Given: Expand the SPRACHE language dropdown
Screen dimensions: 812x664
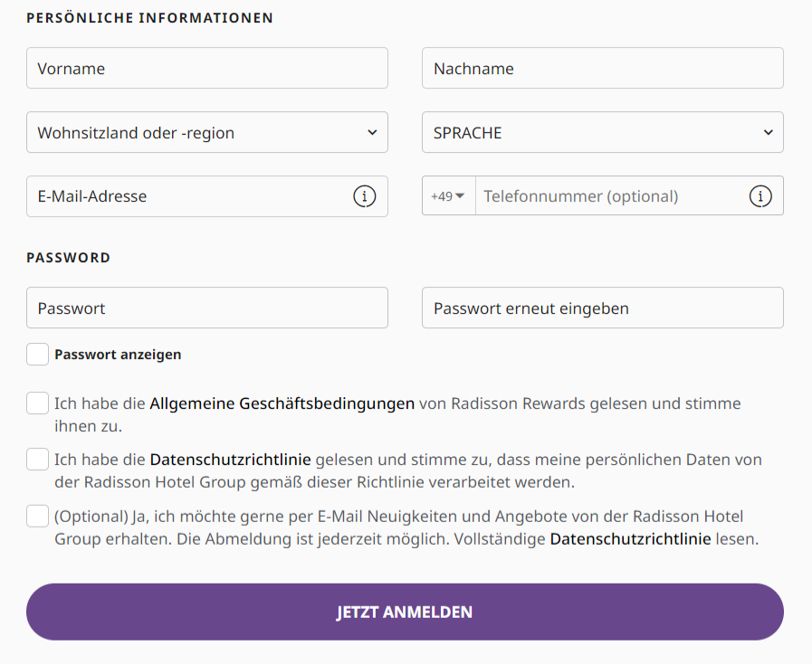Looking at the screenshot, I should coord(602,133).
